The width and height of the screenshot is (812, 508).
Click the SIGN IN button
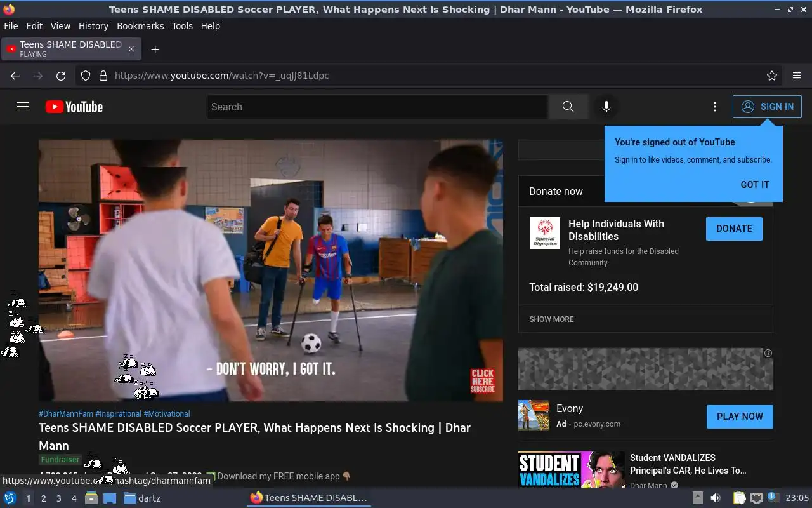point(767,107)
